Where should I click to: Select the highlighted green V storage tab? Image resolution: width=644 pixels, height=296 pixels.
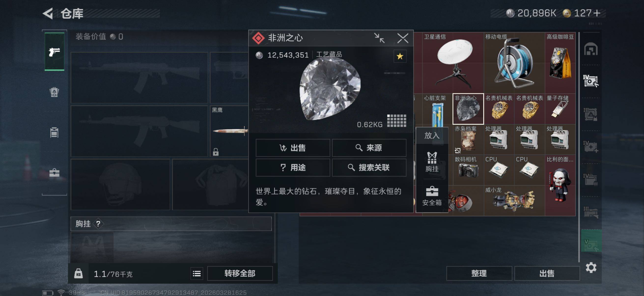[591, 241]
